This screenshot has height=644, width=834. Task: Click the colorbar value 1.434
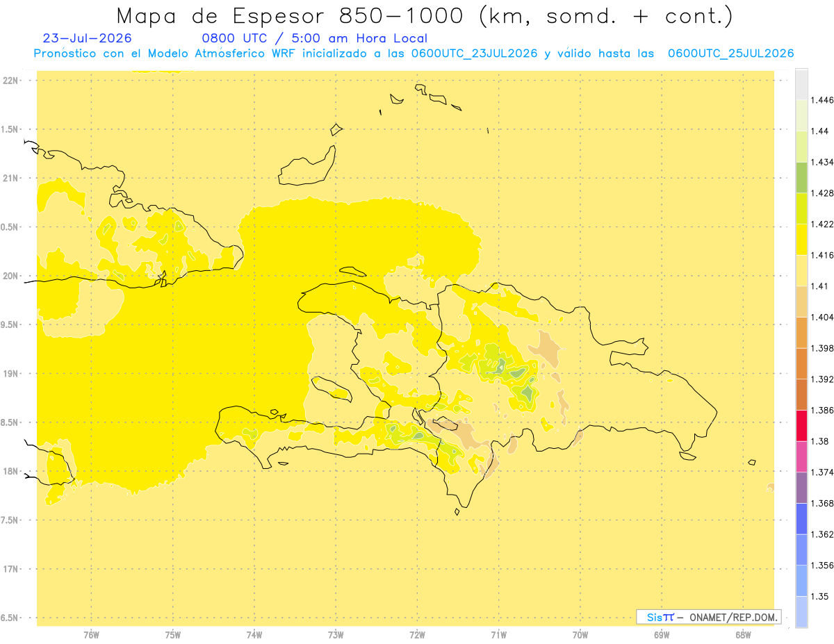point(822,162)
